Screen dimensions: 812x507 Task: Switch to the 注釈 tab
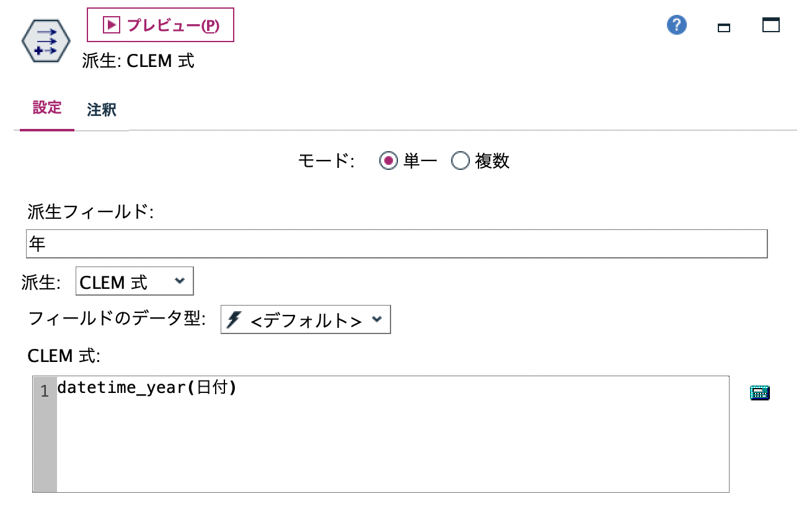(x=100, y=109)
